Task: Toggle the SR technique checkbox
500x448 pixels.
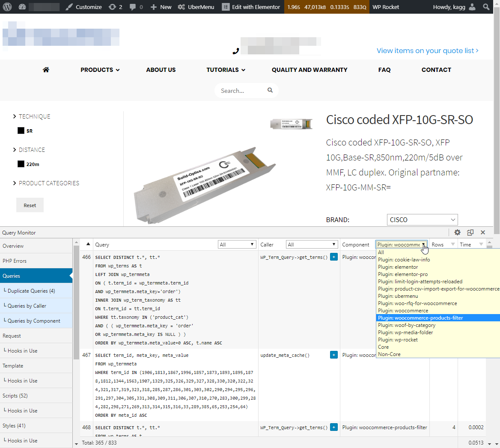Action: click(21, 131)
